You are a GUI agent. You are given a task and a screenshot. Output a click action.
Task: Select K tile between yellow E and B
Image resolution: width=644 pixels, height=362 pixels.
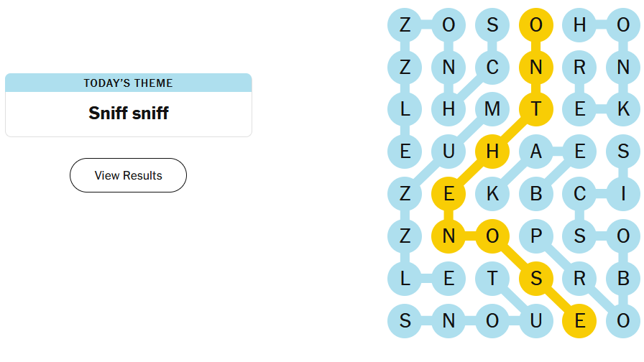click(492, 193)
